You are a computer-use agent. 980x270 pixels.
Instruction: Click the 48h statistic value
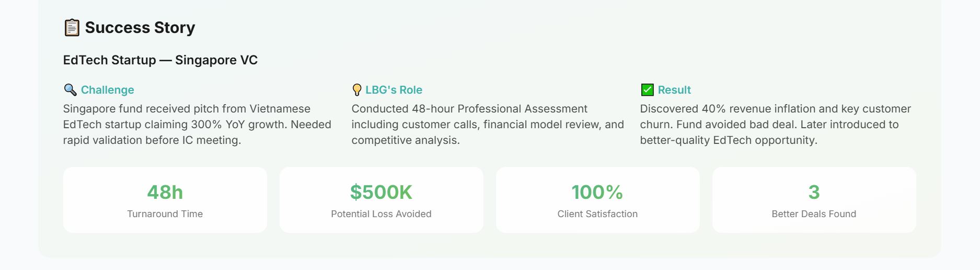(x=165, y=193)
